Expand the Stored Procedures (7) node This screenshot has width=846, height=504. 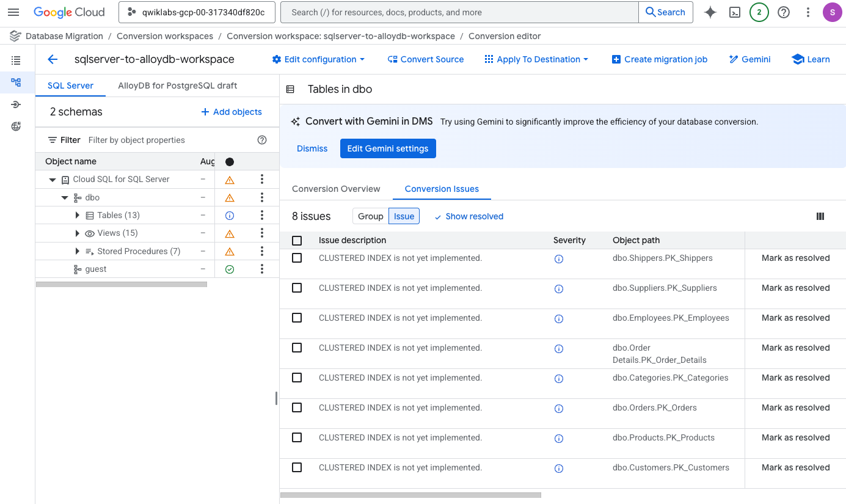pyautogui.click(x=77, y=251)
